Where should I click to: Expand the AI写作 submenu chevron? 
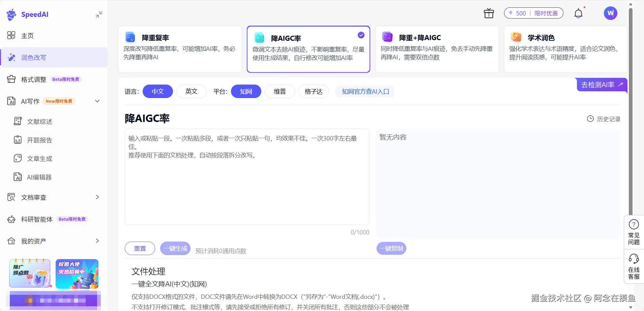(x=97, y=101)
